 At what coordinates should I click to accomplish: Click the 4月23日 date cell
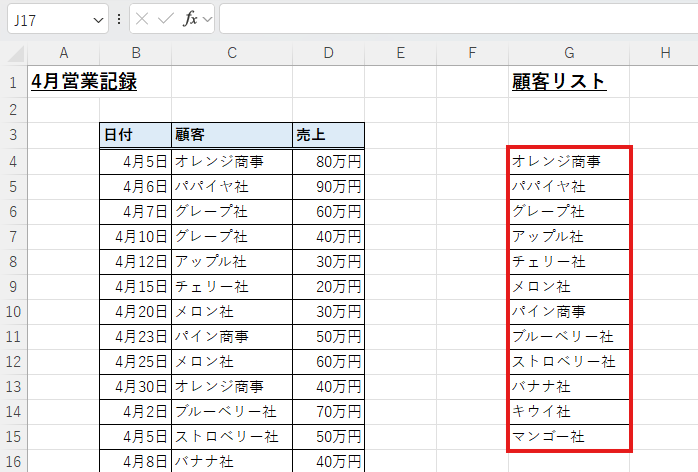coord(135,335)
